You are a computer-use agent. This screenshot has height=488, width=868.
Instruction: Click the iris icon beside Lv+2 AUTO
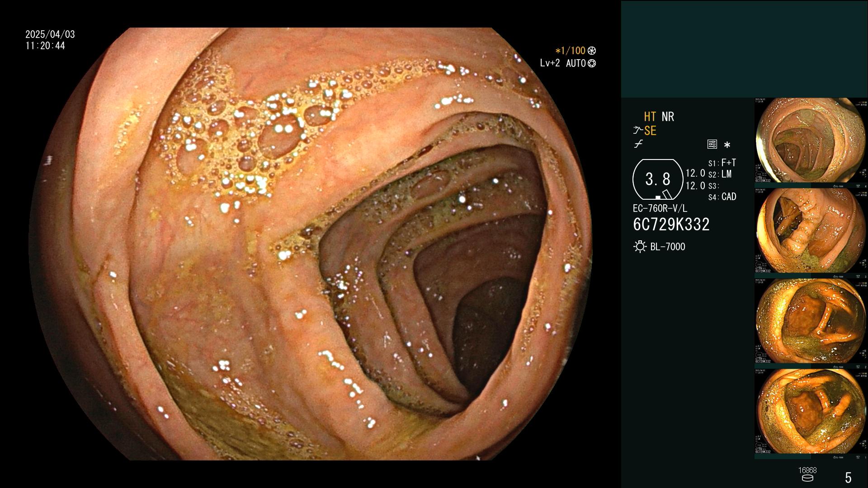click(592, 63)
